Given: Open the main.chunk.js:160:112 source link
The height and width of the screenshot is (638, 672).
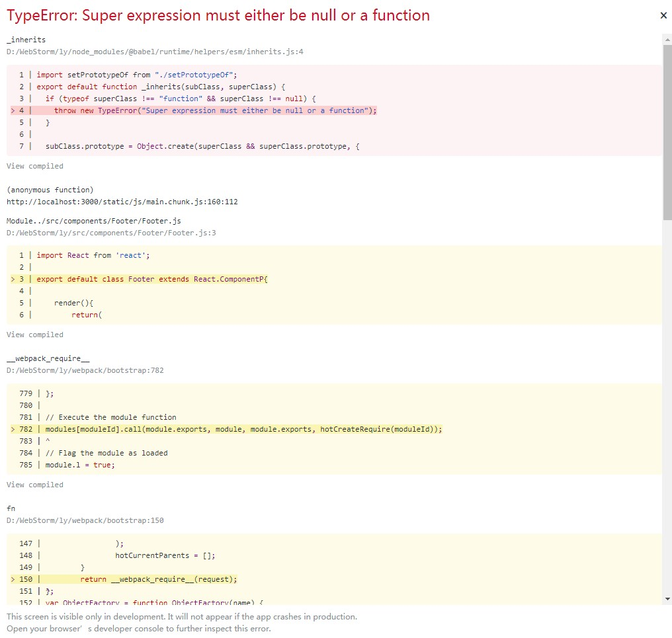Looking at the screenshot, I should [x=123, y=202].
